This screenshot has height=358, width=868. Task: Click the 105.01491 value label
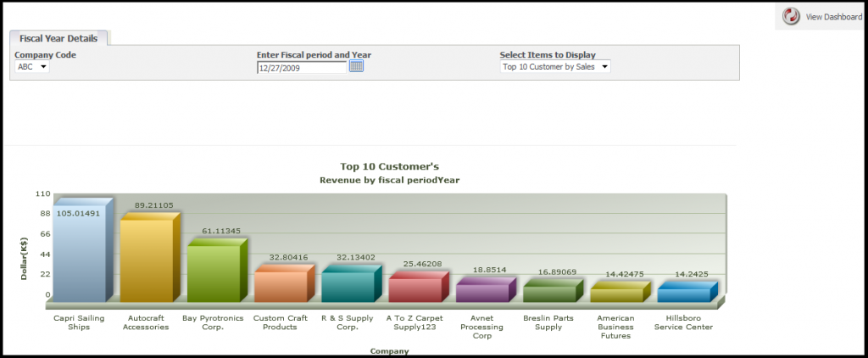78,213
